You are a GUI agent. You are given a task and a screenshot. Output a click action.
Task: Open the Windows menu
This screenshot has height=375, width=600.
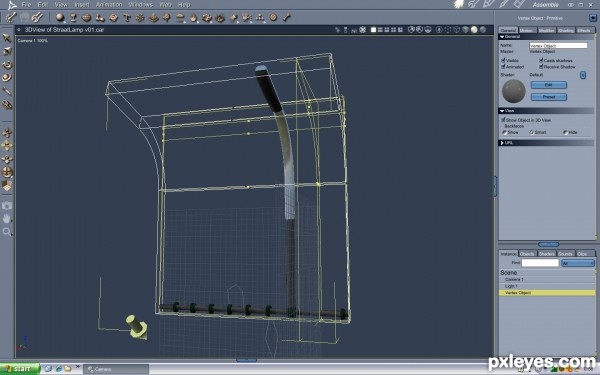click(140, 5)
